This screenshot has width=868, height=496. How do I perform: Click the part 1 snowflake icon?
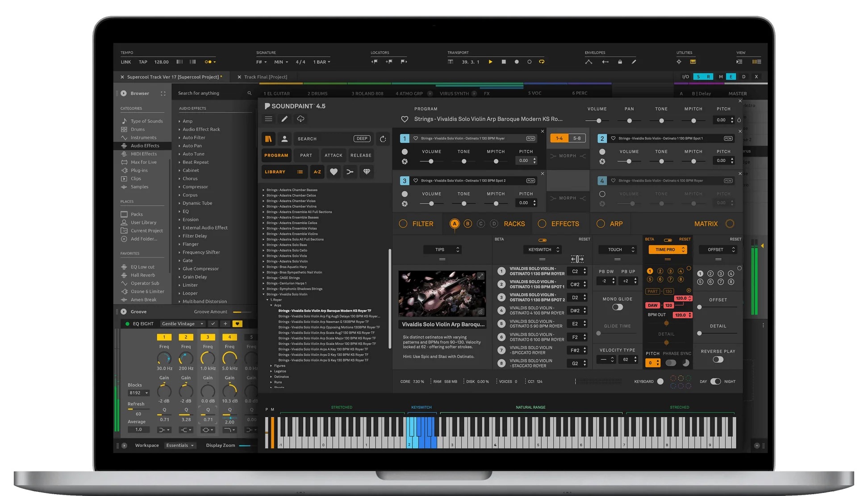click(405, 161)
